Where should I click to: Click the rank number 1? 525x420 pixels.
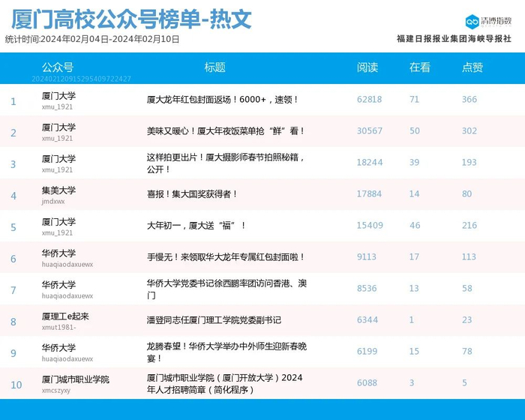point(13,101)
